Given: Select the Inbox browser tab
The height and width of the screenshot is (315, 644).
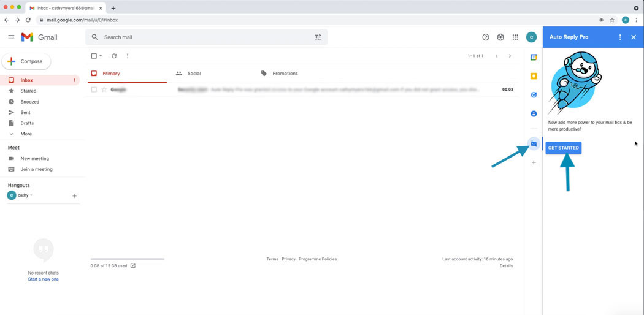Looking at the screenshot, I should pos(66,8).
